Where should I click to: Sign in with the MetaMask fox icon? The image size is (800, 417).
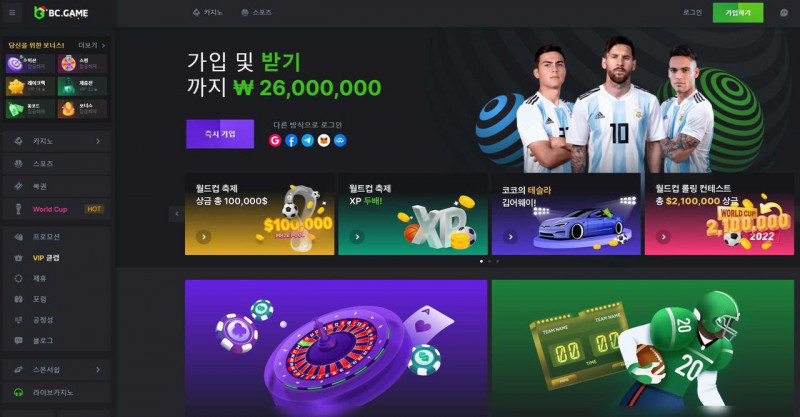pos(324,140)
